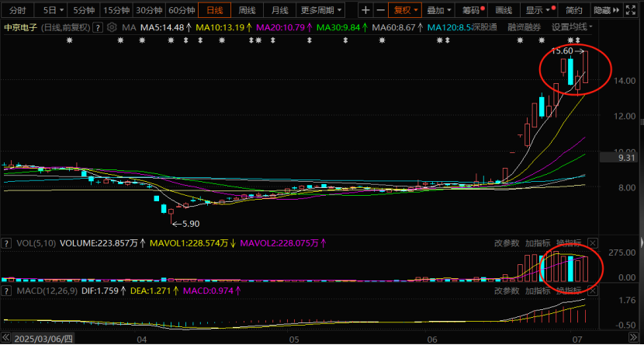Click the grey MA indicator label

[x=129, y=27]
